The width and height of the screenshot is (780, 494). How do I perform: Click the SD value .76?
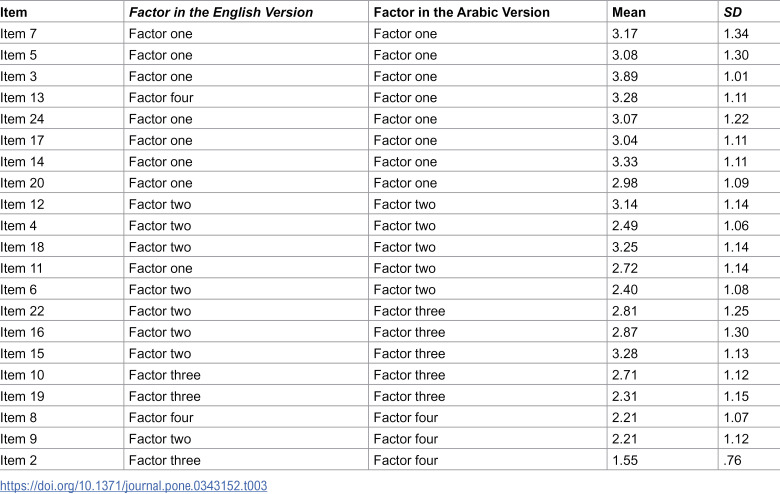coord(733,460)
